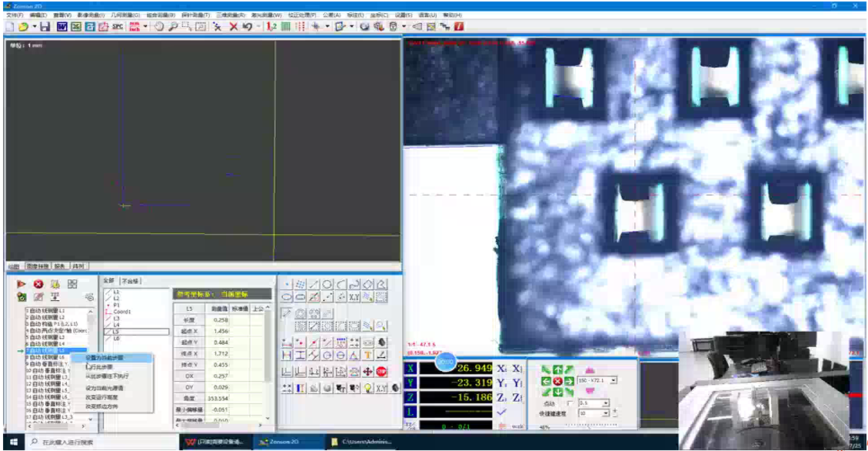Click the orange T text annotation tool
Viewport: 868px width, 451px height.
367,356
